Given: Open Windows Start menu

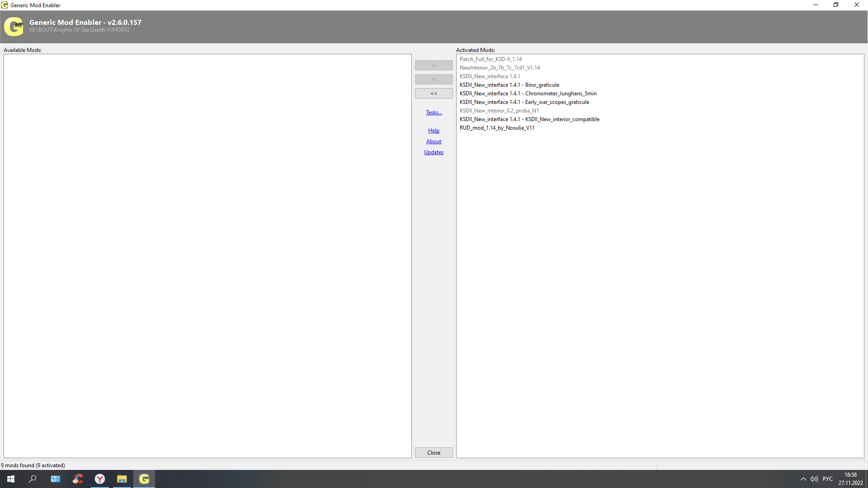Looking at the screenshot, I should click(11, 479).
